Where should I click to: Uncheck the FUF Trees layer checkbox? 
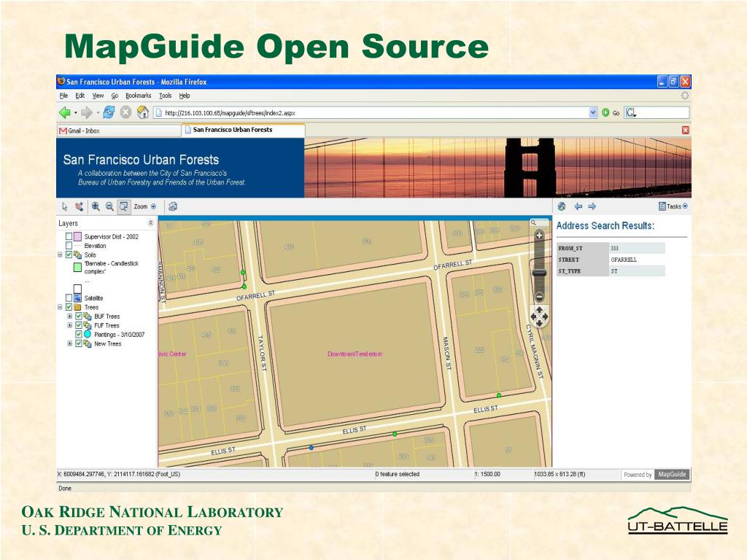(79, 325)
